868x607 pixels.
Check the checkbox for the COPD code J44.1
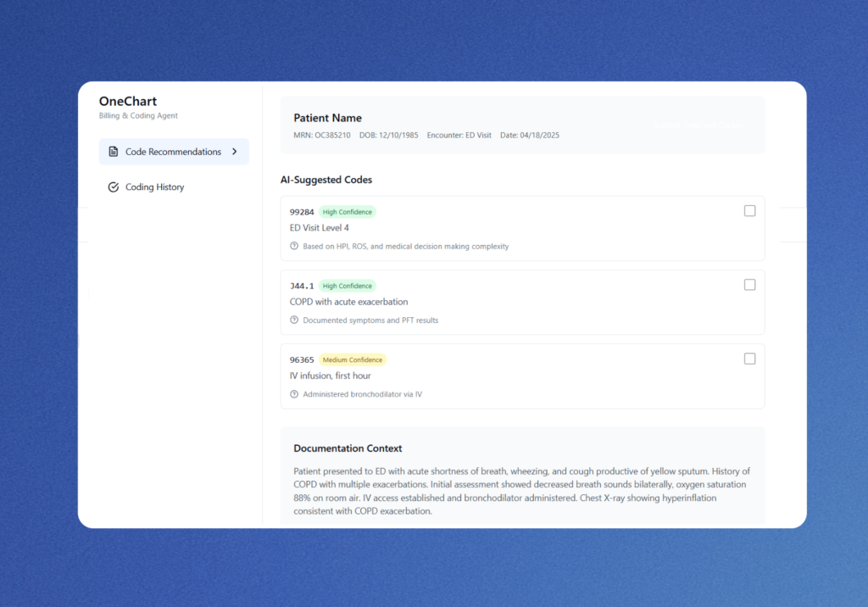click(749, 284)
